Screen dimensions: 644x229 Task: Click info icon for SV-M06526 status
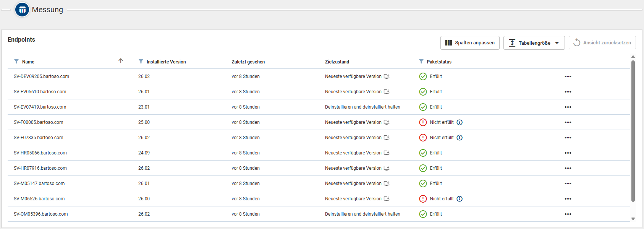pyautogui.click(x=460, y=199)
